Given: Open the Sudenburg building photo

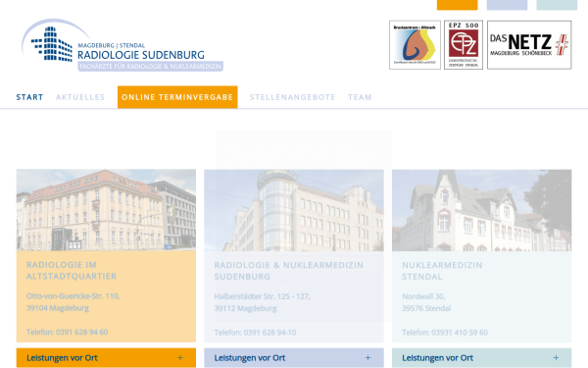Looking at the screenshot, I should click(x=294, y=210).
